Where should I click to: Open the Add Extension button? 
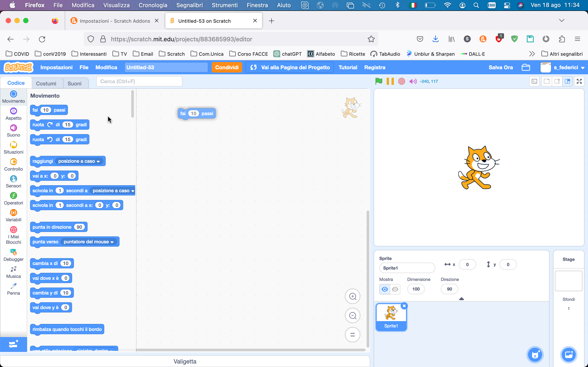pos(13,344)
